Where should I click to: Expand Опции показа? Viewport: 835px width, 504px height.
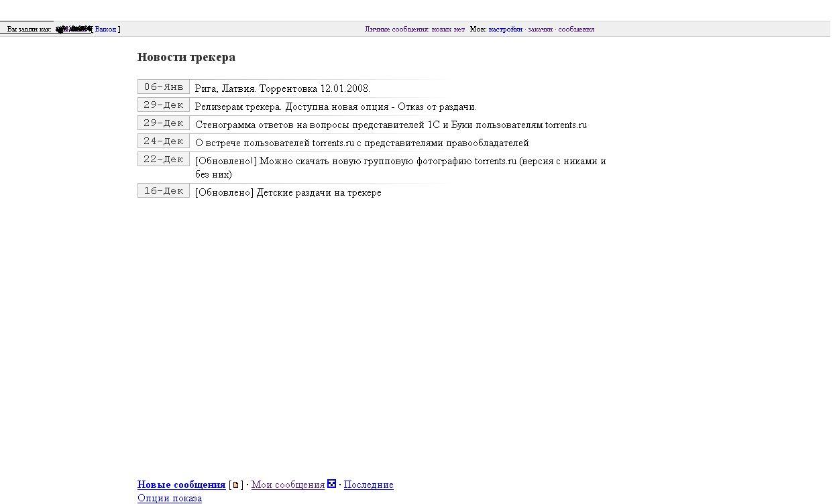(170, 498)
